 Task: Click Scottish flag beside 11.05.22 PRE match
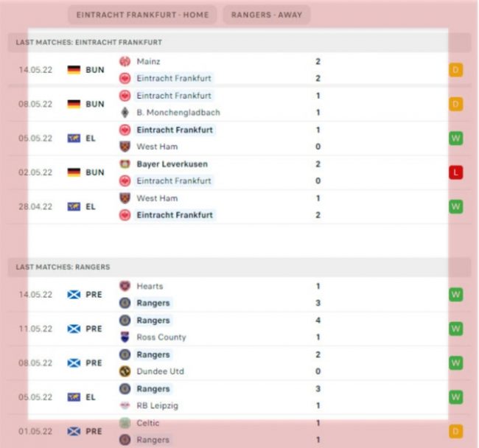74,329
